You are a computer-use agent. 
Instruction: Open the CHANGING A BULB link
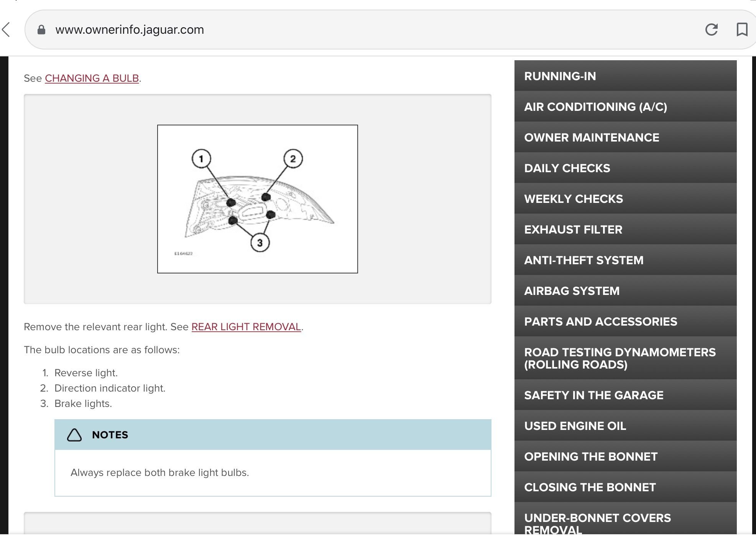coord(92,78)
